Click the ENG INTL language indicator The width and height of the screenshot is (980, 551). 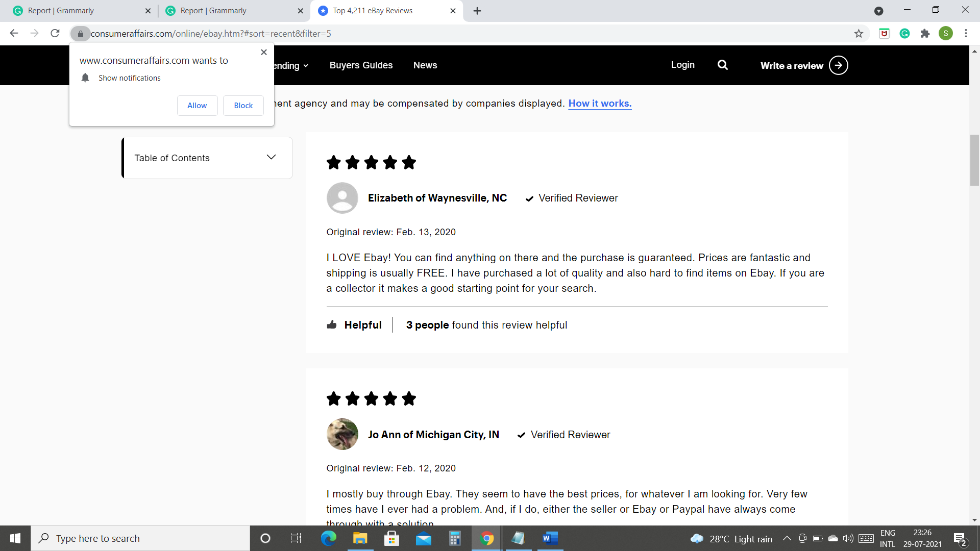click(888, 538)
